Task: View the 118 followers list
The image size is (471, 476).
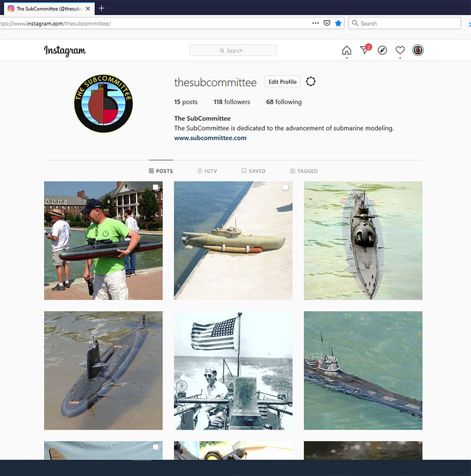Action: pos(232,102)
